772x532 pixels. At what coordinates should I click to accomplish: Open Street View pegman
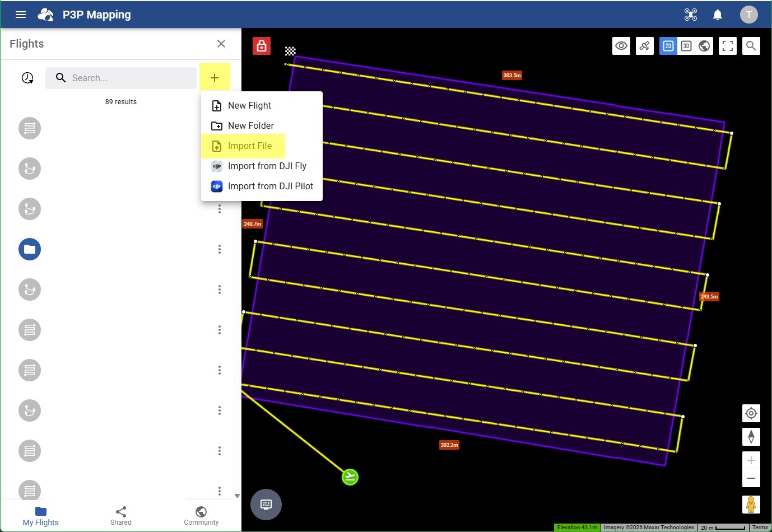(751, 504)
